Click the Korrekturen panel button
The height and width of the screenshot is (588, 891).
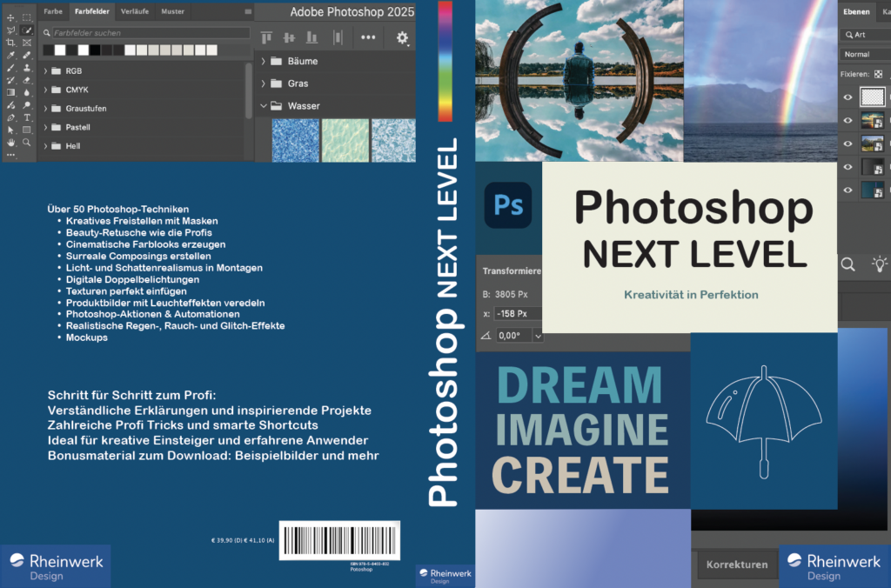(x=737, y=565)
